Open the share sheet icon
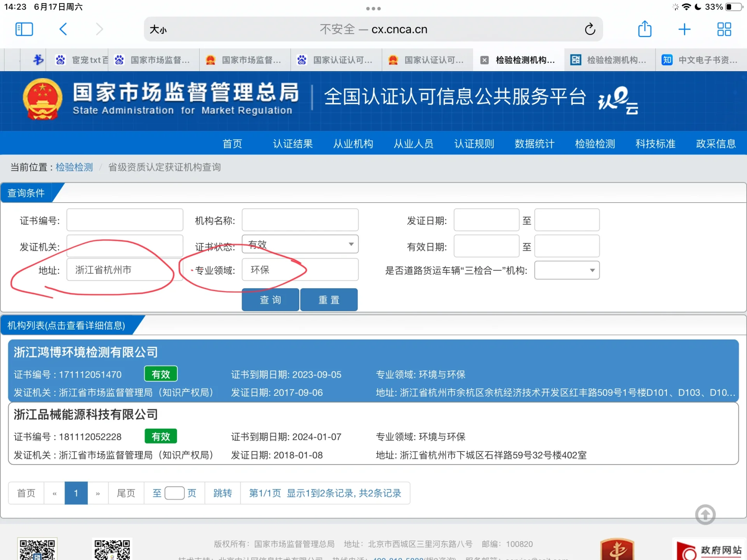This screenshot has height=560, width=747. tap(645, 29)
